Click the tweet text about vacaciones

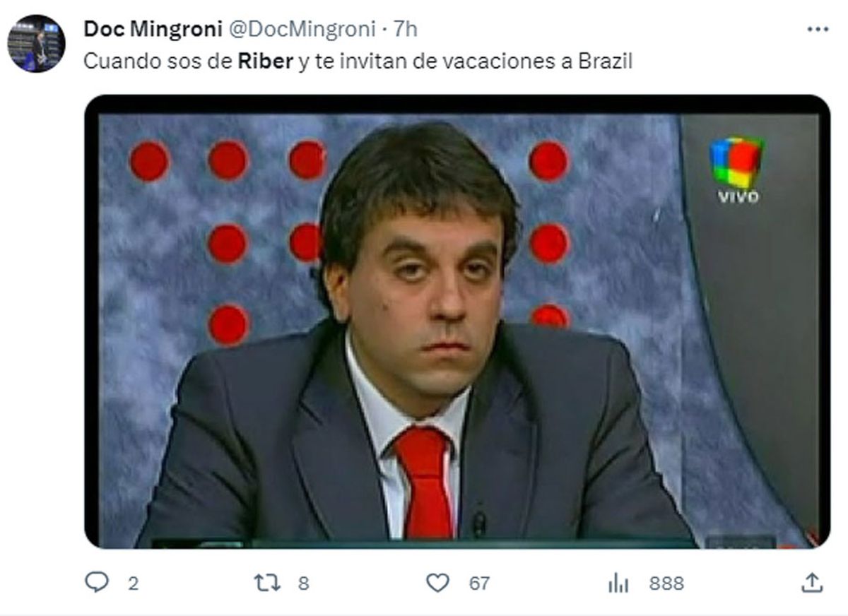tap(358, 61)
